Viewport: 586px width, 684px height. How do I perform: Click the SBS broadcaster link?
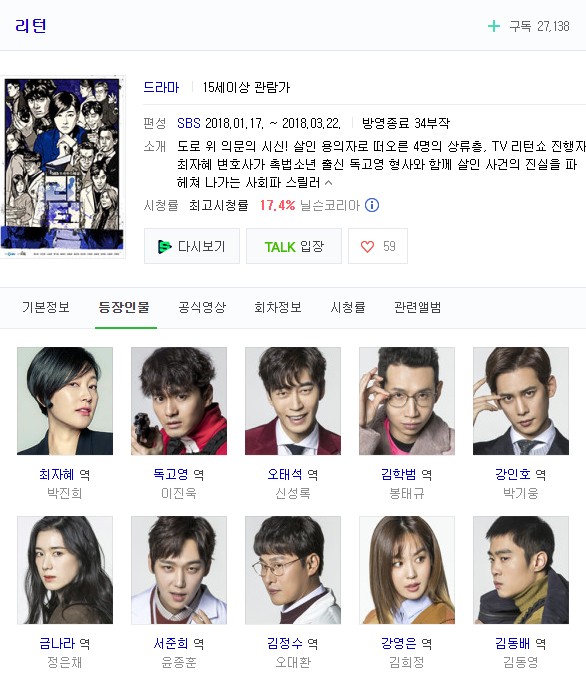click(x=188, y=123)
